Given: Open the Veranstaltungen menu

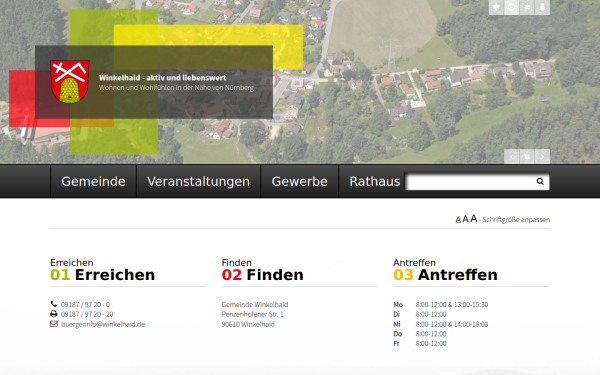Looking at the screenshot, I should (x=198, y=181).
